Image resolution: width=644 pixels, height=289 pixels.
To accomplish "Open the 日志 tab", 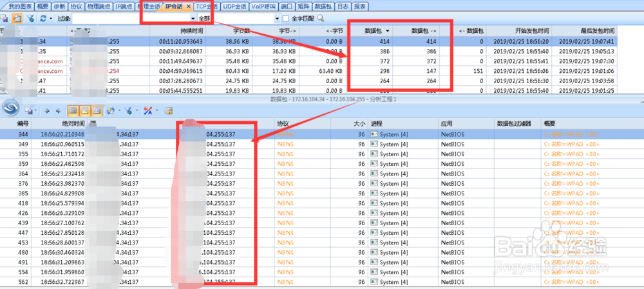I will pos(343,6).
